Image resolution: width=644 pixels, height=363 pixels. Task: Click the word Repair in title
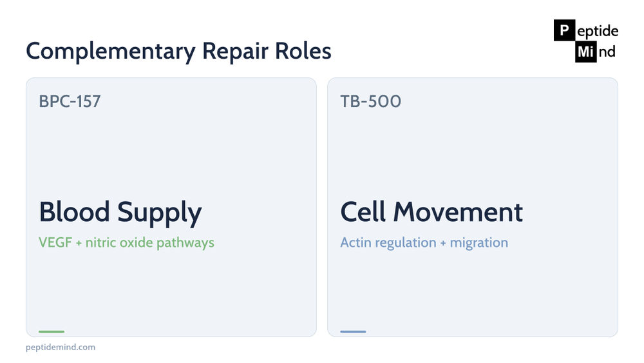pos(235,52)
